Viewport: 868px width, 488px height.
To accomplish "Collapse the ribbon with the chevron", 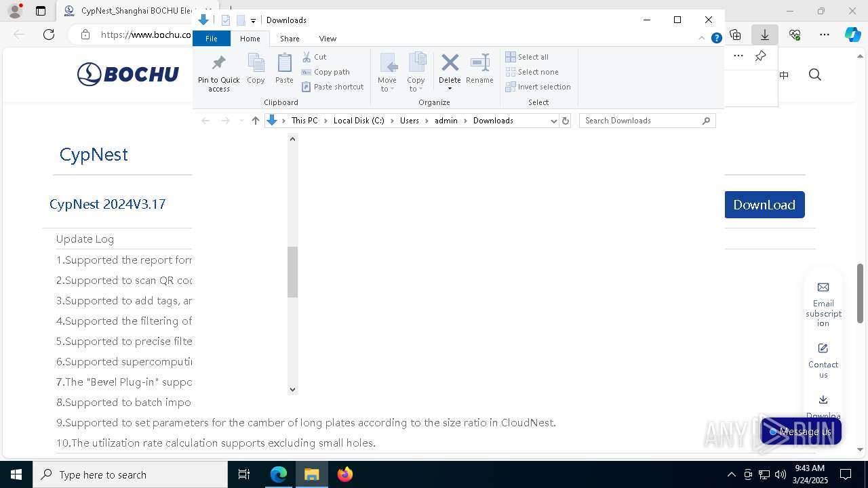I will (703, 39).
